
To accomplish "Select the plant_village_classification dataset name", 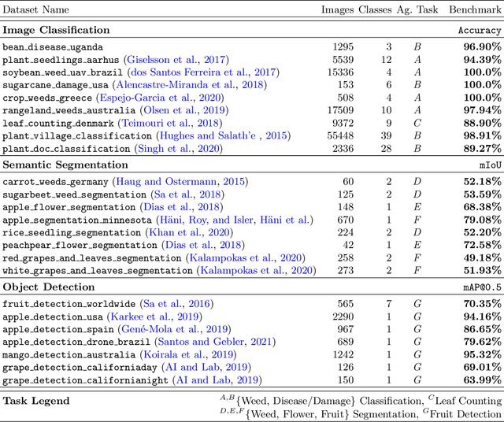I will click(x=77, y=136).
